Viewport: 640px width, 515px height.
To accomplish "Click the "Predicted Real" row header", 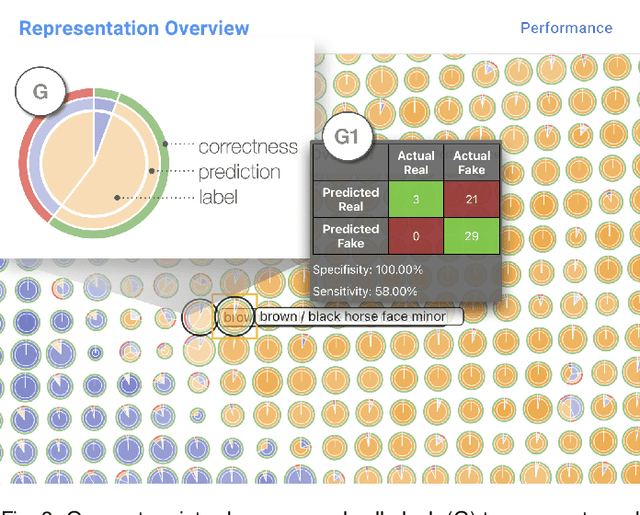I will (x=350, y=199).
